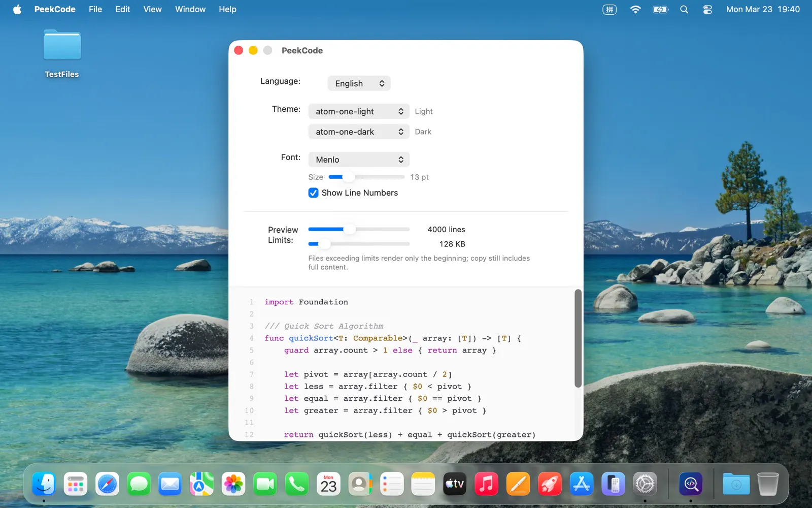Open System Settings gear in the Dock
The width and height of the screenshot is (812, 508).
tap(645, 484)
